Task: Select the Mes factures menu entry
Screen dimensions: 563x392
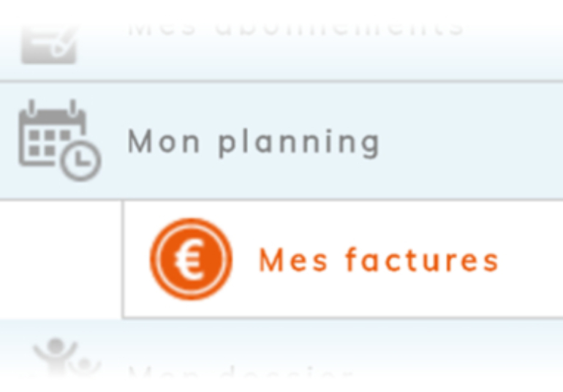Action: point(378,260)
